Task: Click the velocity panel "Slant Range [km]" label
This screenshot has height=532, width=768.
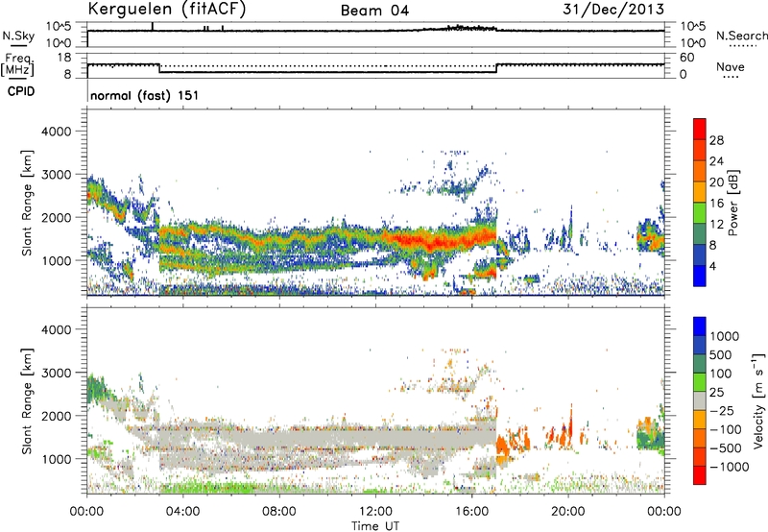Action: (x=27, y=400)
